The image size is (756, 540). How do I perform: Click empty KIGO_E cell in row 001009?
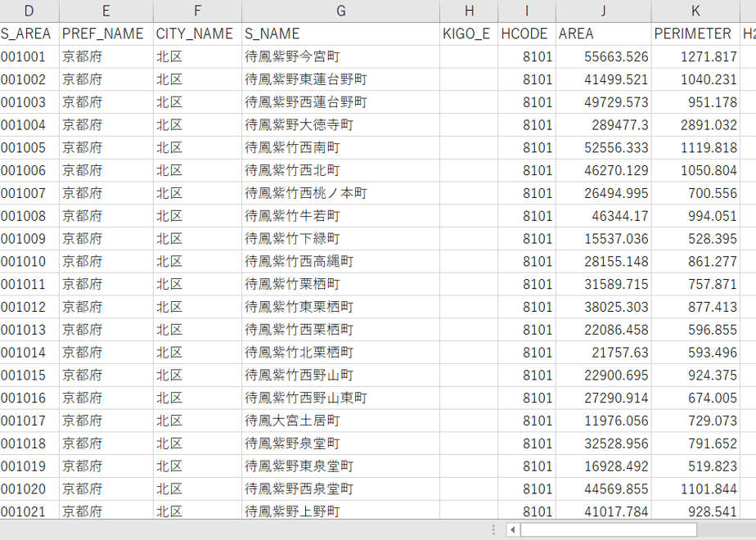(469, 239)
